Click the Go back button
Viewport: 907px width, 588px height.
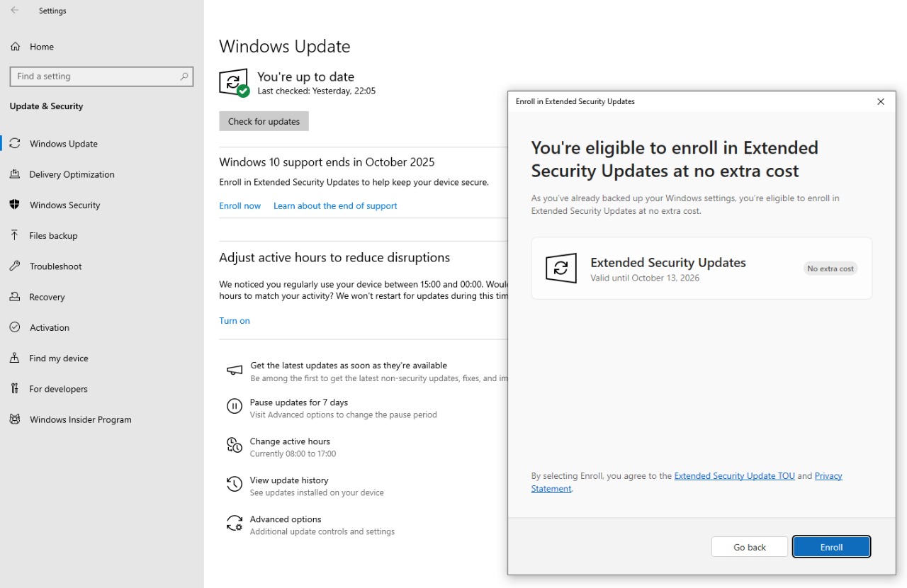749,547
